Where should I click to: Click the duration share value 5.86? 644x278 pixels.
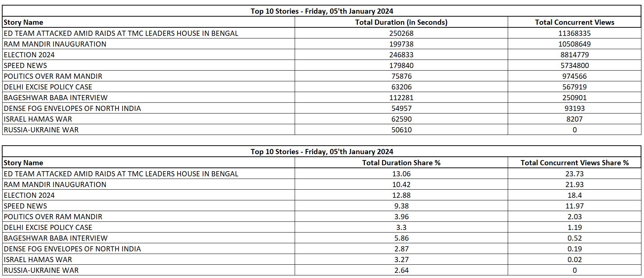(401, 238)
